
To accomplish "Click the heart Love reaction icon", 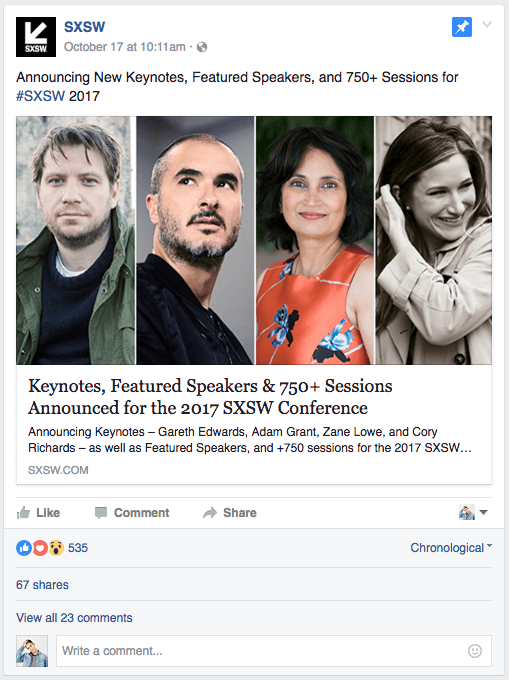I will tap(40, 548).
